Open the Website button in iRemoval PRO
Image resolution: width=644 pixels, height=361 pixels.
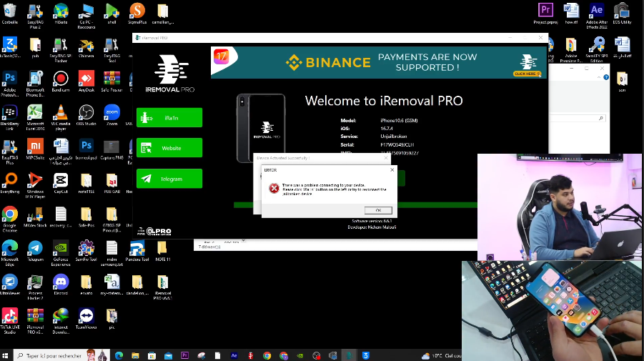[x=169, y=148]
